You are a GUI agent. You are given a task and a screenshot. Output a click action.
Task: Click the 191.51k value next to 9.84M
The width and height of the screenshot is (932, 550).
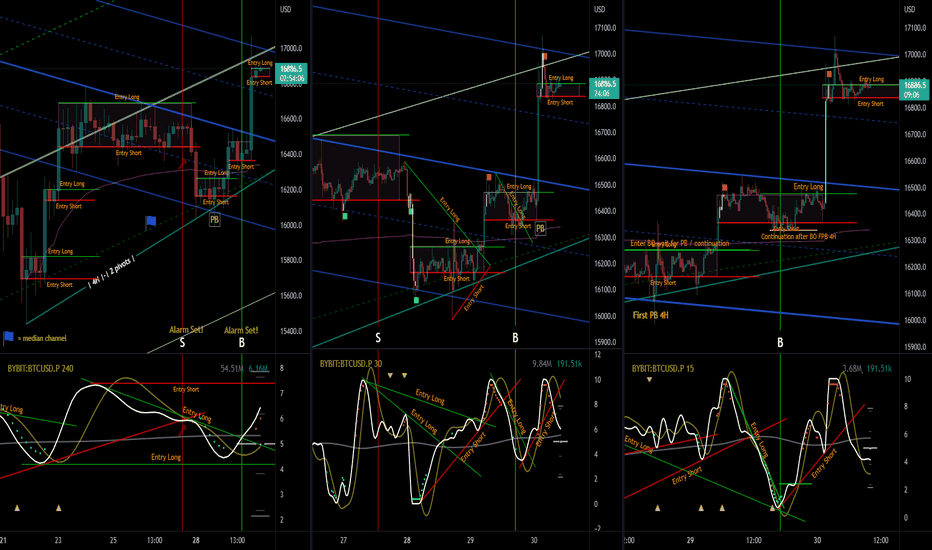569,364
